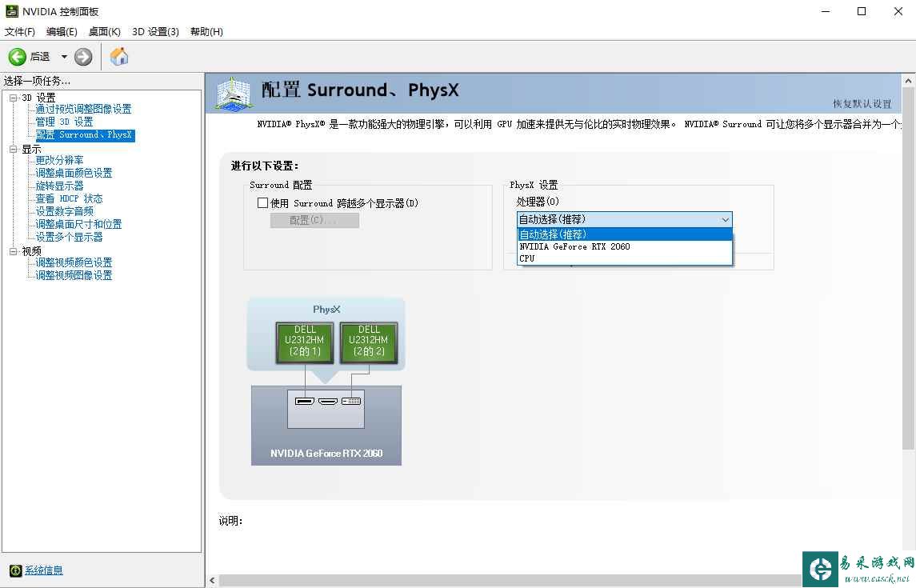The width and height of the screenshot is (916, 588).
Task: Open the 系统信息 link
Action: coord(44,570)
